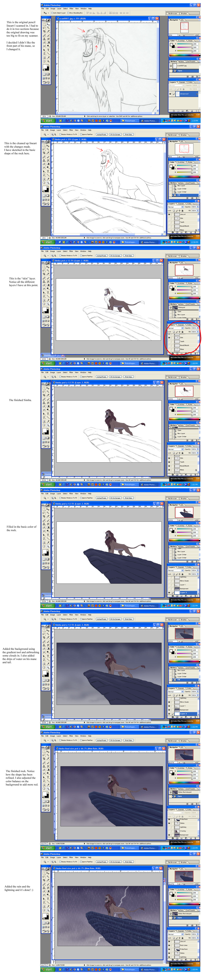Click Fit On Screen in the finished rock screenshot
The height and width of the screenshot is (980, 205).
click(x=115, y=740)
